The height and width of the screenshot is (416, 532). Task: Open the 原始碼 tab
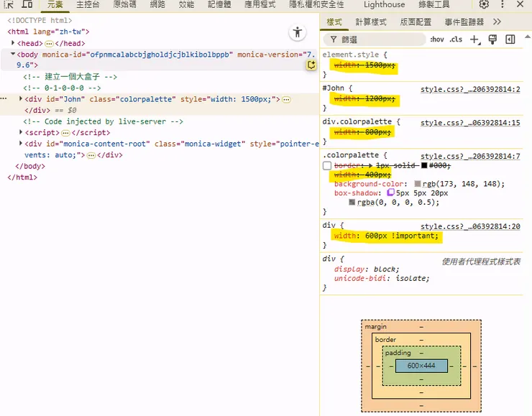pyautogui.click(x=124, y=4)
